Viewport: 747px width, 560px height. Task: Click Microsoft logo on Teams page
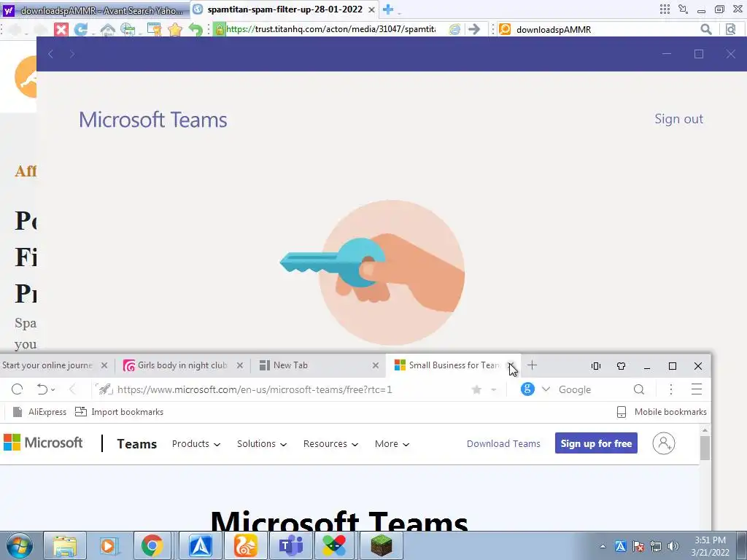(43, 443)
